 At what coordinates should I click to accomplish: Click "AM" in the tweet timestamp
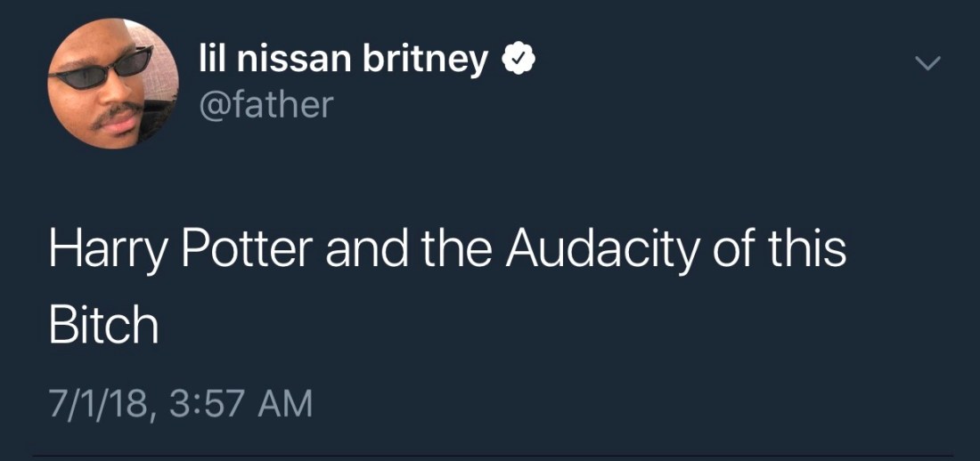pyautogui.click(x=284, y=403)
